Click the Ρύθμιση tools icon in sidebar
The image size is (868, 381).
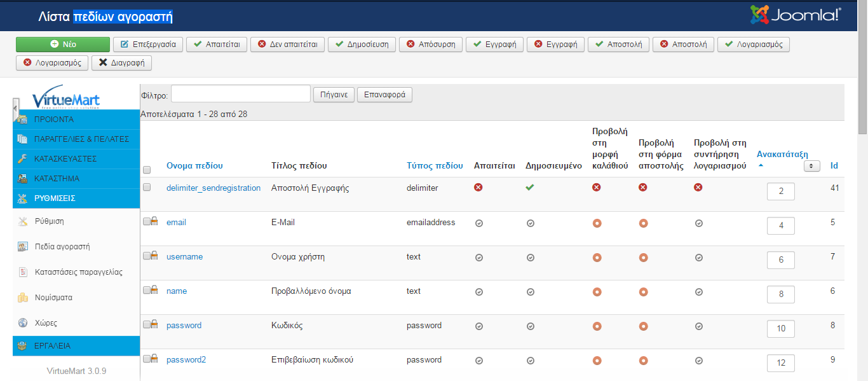tap(23, 221)
